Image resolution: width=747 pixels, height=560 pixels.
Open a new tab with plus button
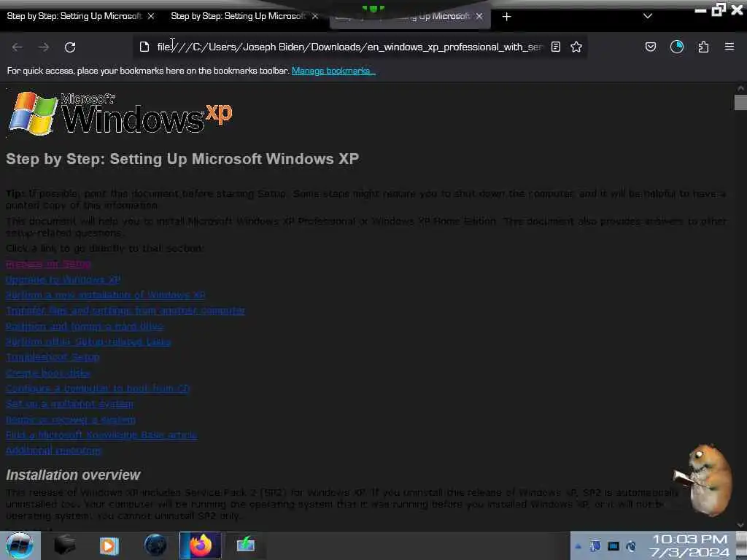pyautogui.click(x=506, y=17)
